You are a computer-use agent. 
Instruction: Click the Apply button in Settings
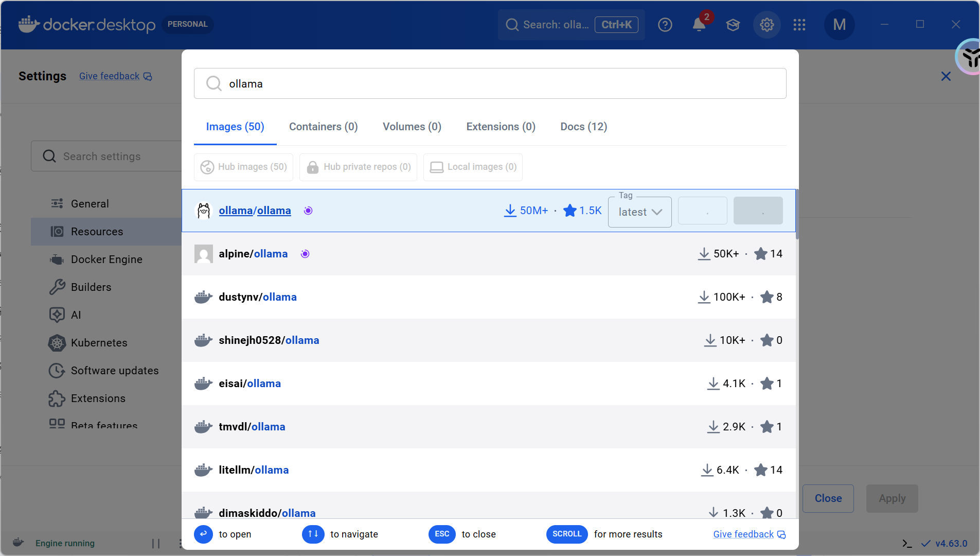click(892, 498)
